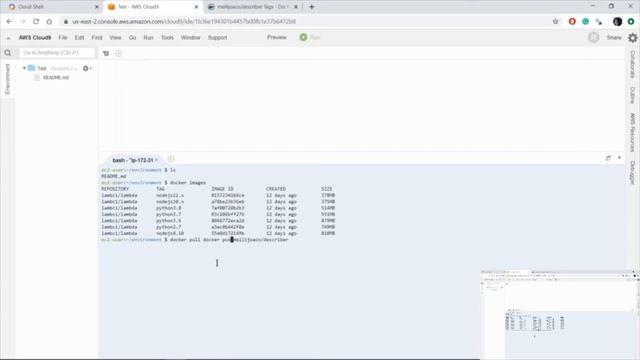Viewport: 640px width, 360px height.
Task: Switch to the describer Tags browser tab
Action: (x=253, y=7)
